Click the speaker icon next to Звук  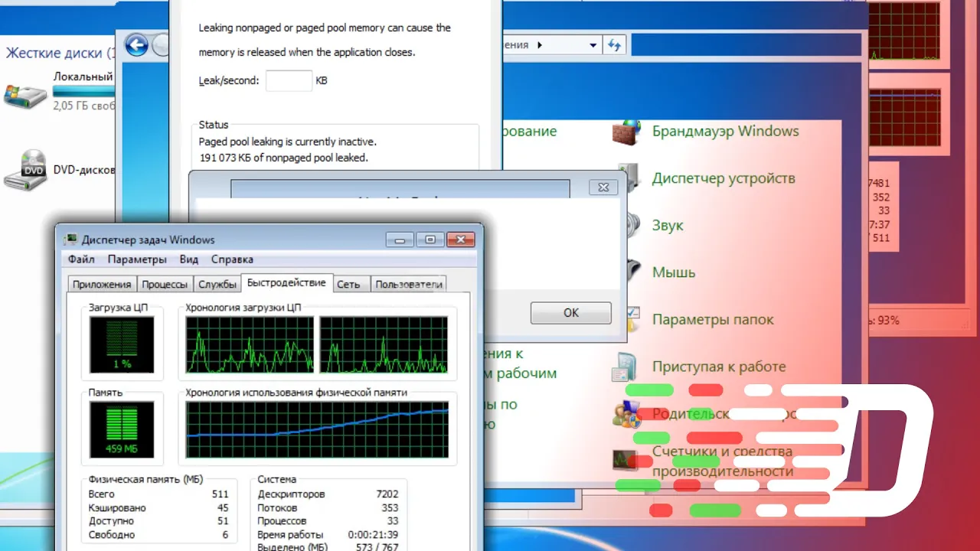click(x=632, y=226)
